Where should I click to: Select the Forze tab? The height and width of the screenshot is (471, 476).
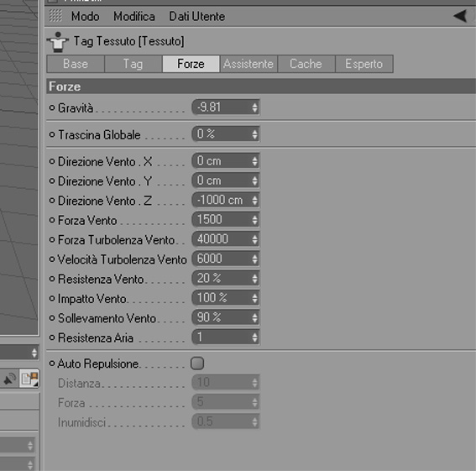click(191, 64)
